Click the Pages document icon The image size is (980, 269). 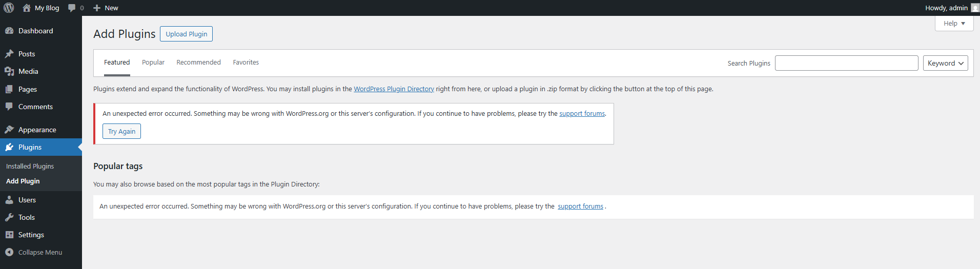(x=9, y=89)
